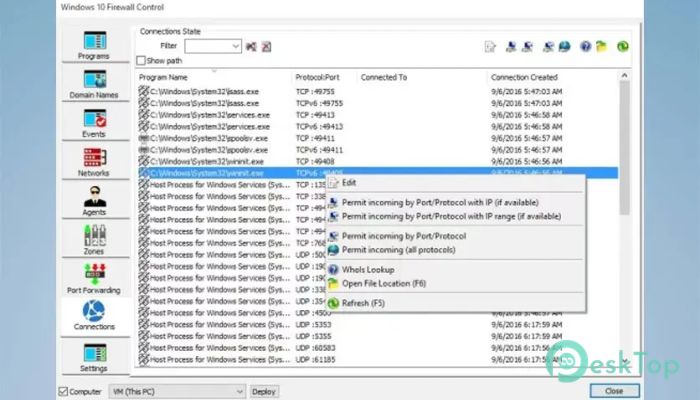700x400 pixels.
Task: Select the services.exe row with TCP :49413
Action: (x=377, y=115)
